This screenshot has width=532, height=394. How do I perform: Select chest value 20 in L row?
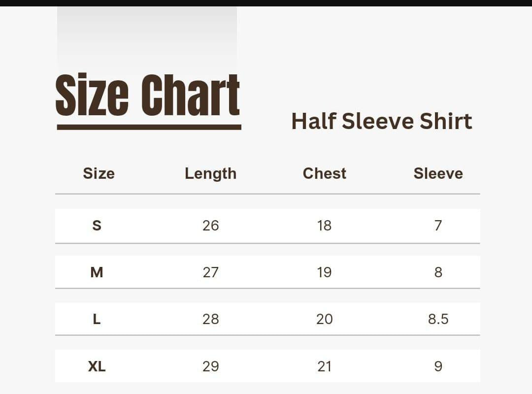pos(324,319)
